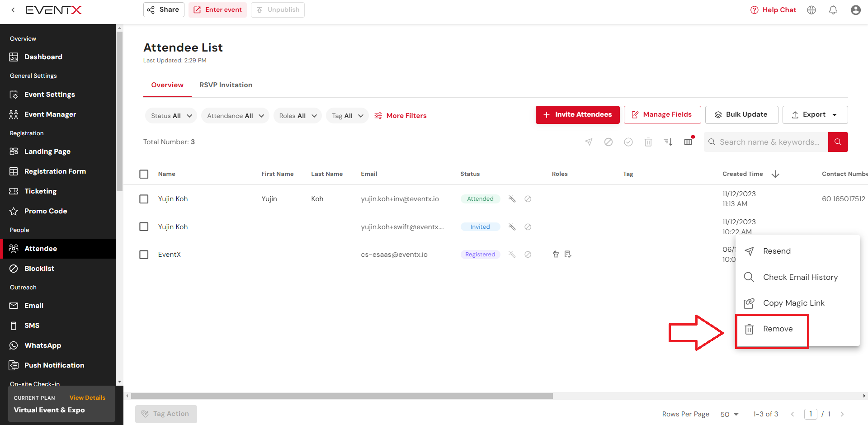
Task: Expand the Status All filter dropdown
Action: pos(171,116)
